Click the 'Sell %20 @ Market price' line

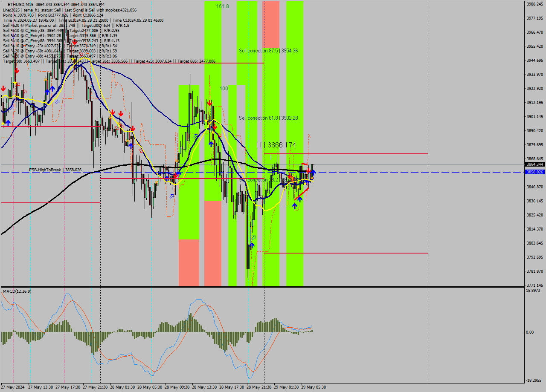[66, 25]
